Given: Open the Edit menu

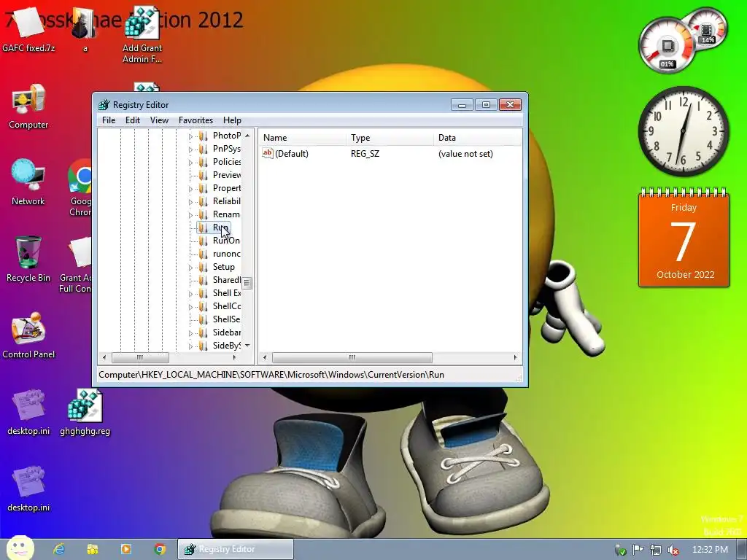Looking at the screenshot, I should tap(133, 120).
